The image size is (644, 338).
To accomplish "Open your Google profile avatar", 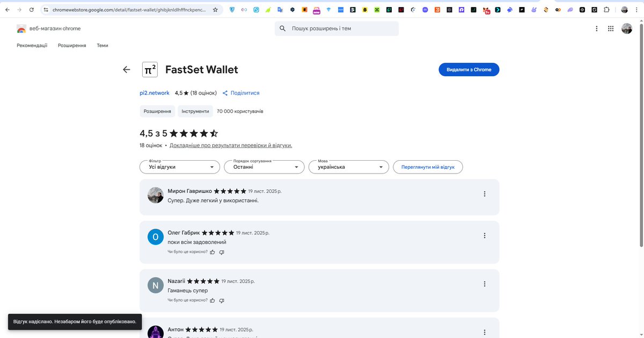I will click(x=626, y=28).
